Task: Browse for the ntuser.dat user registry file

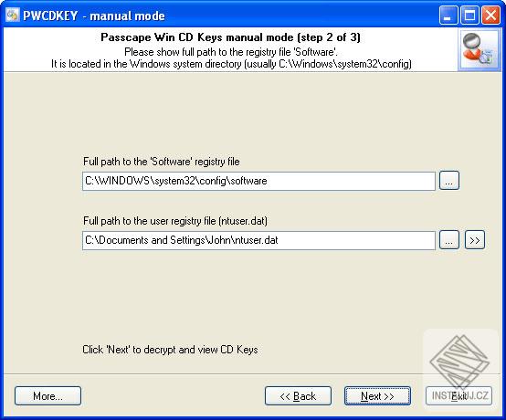Action: pos(448,240)
